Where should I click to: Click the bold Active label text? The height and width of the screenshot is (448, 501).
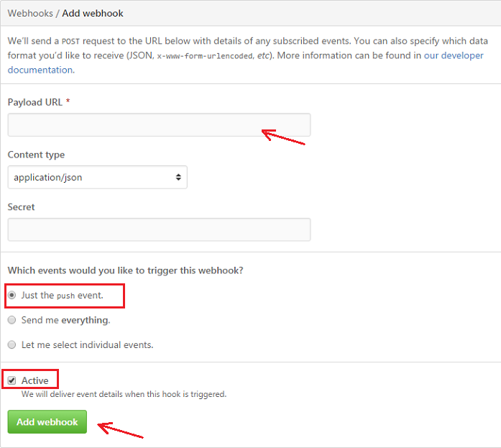point(35,380)
